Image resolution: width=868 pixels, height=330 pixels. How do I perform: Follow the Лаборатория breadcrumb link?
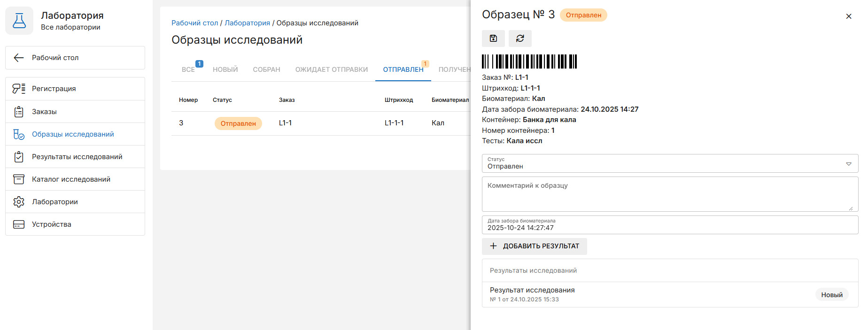(x=247, y=23)
